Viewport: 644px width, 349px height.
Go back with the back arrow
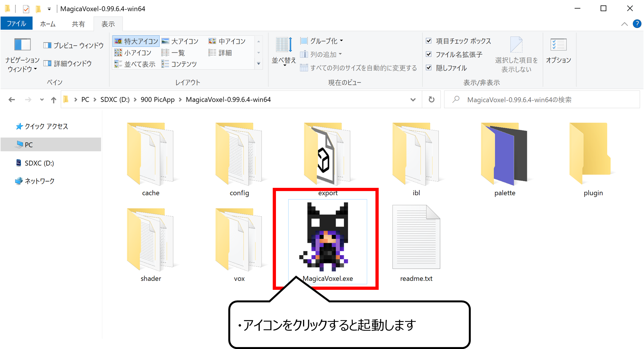[x=12, y=100]
